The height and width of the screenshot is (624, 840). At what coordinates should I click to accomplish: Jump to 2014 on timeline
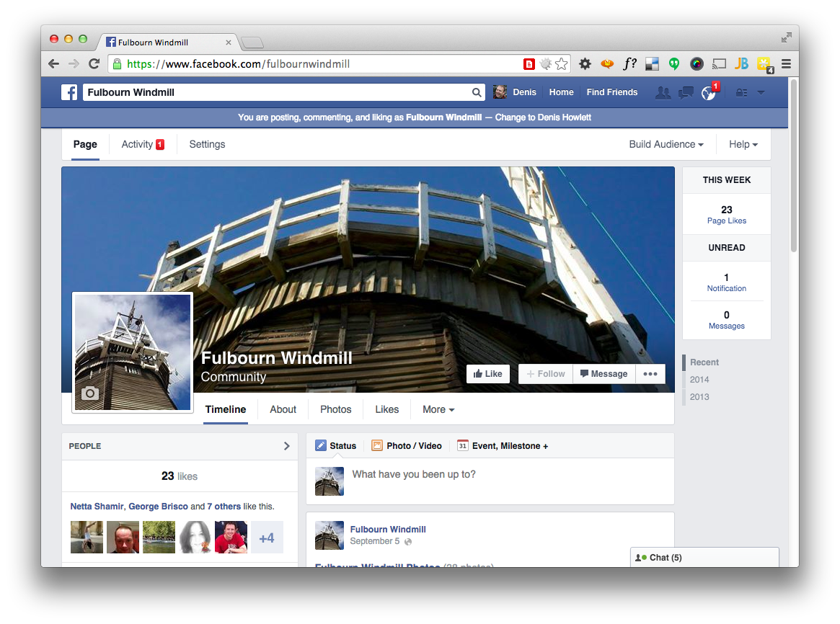click(x=699, y=380)
